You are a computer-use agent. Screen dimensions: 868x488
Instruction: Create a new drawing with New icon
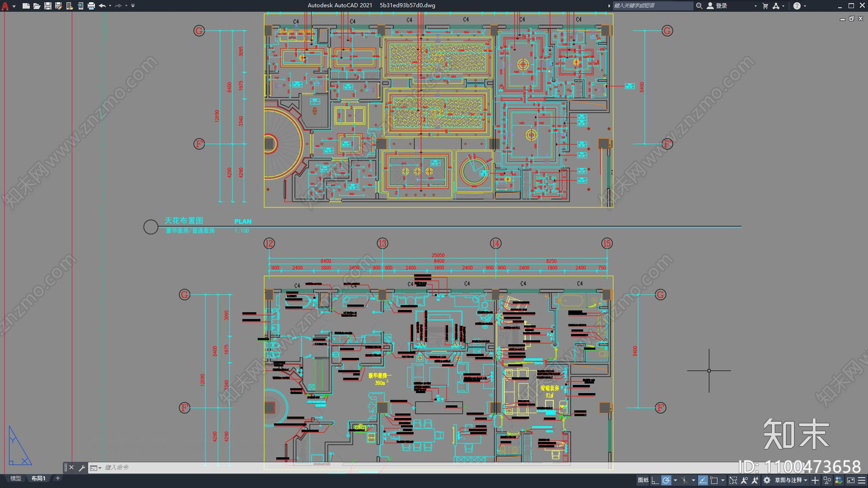click(25, 5)
